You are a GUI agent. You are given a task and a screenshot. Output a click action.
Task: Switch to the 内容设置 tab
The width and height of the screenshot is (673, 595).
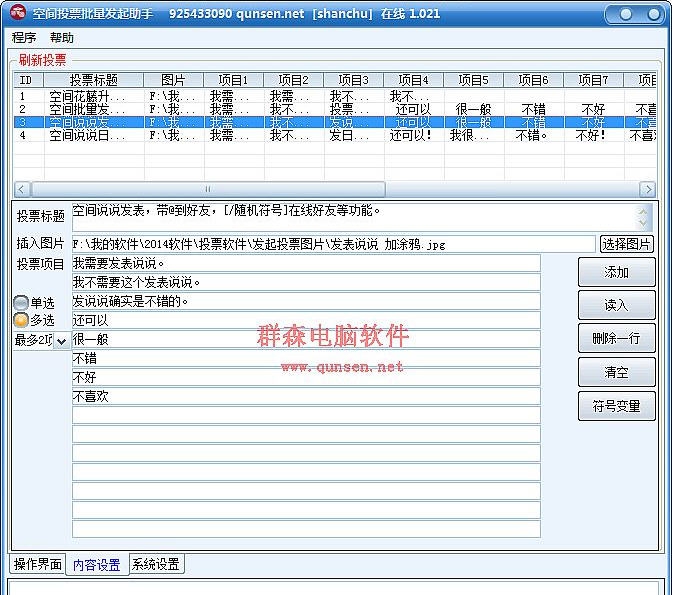[x=97, y=565]
